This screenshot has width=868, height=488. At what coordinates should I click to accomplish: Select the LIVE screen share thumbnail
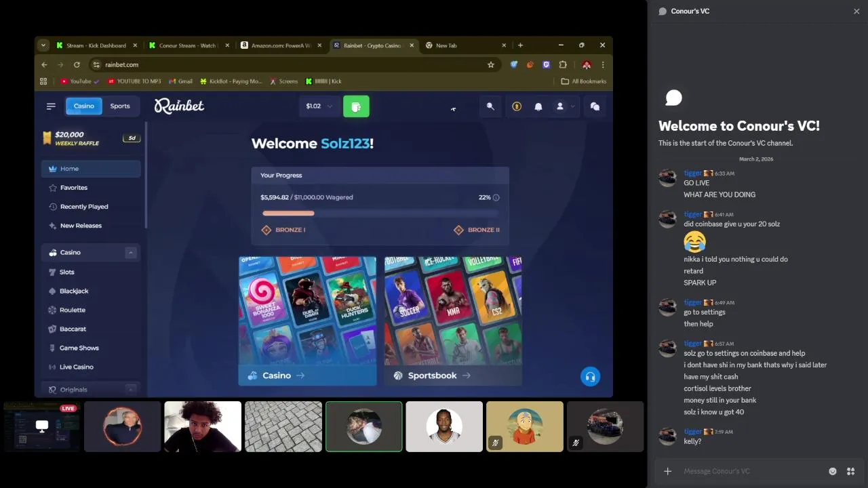[x=41, y=426]
